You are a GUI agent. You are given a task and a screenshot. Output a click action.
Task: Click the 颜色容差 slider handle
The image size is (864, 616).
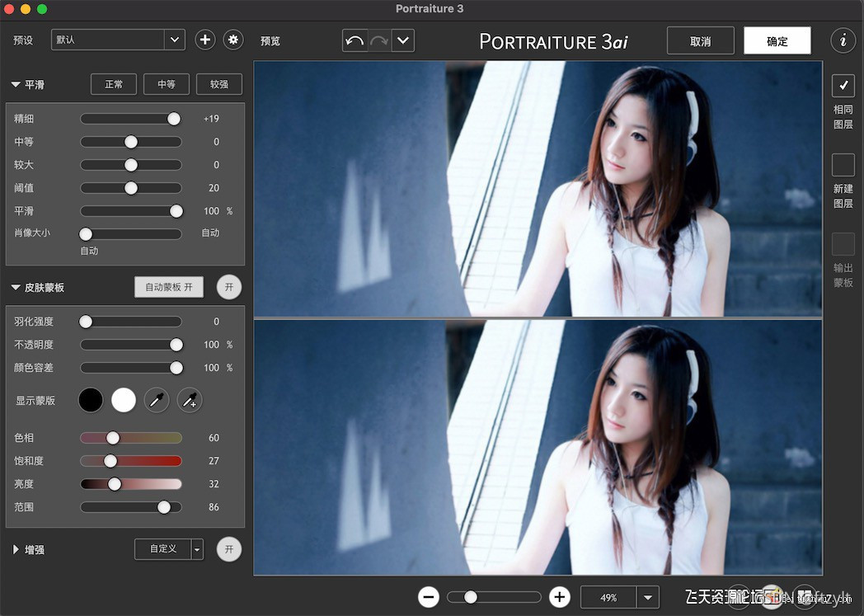(x=176, y=368)
